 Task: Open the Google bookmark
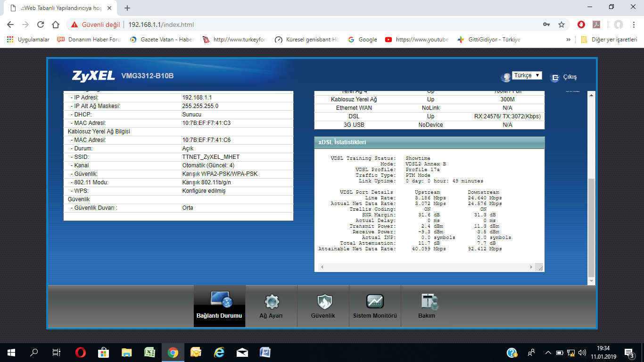pyautogui.click(x=363, y=40)
